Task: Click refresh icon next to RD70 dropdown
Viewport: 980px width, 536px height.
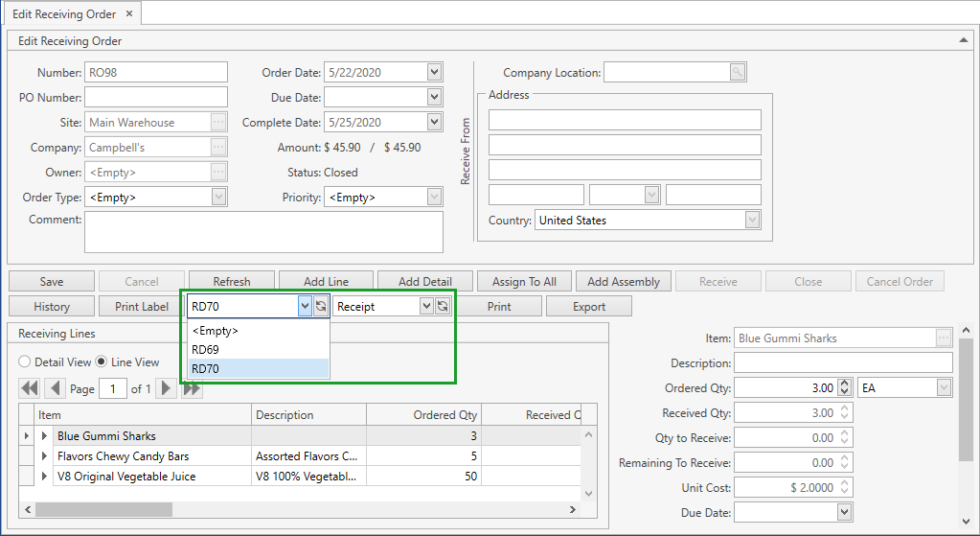Action: 321,307
